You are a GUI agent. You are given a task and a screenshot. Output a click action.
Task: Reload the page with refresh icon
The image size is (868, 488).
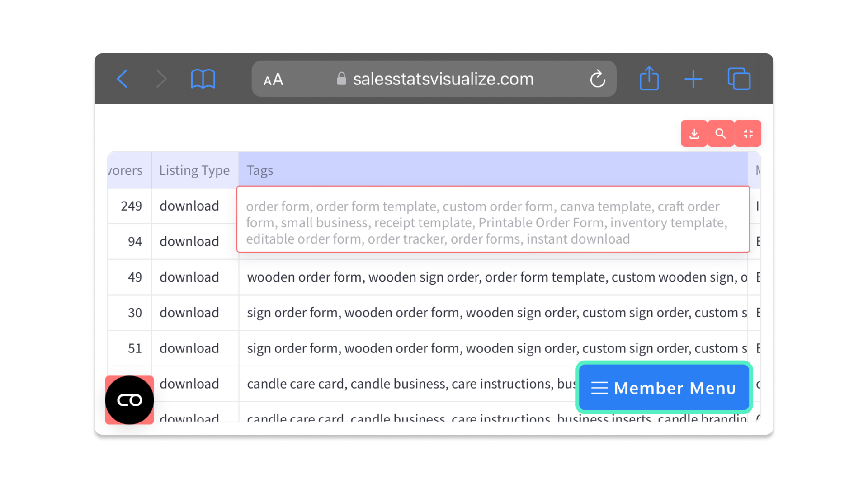(x=597, y=79)
